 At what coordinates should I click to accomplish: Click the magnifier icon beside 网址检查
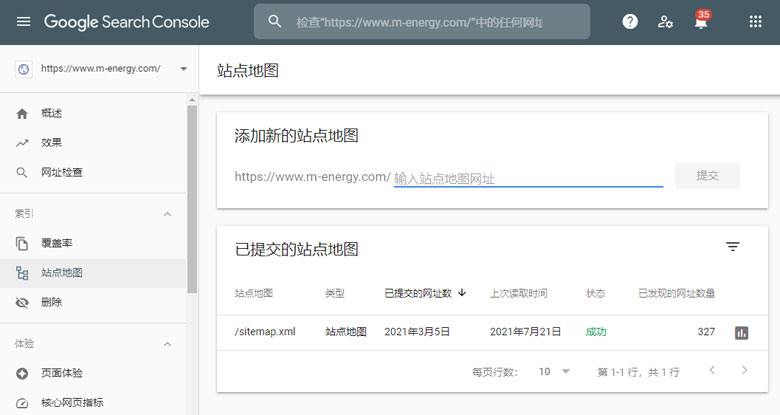(x=22, y=173)
